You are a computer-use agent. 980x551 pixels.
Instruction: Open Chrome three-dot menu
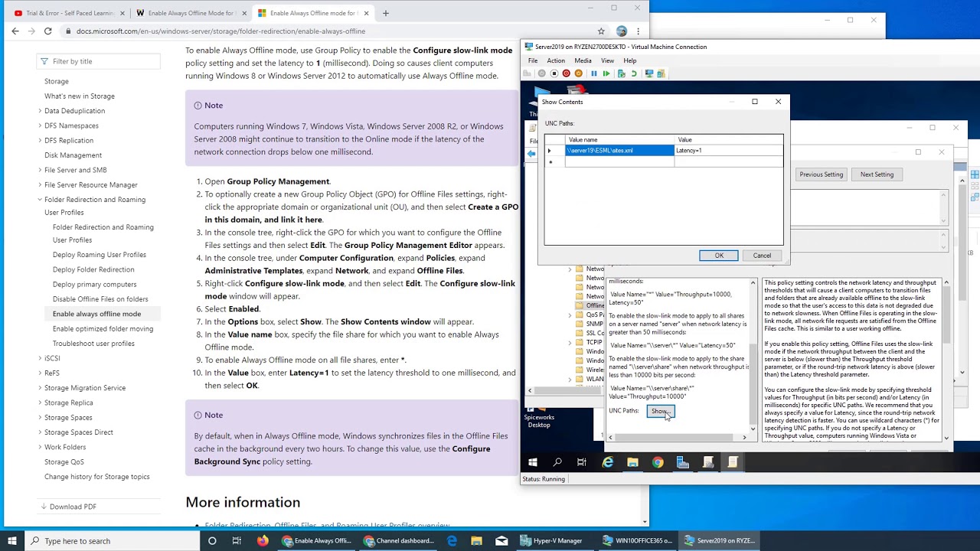click(x=638, y=31)
